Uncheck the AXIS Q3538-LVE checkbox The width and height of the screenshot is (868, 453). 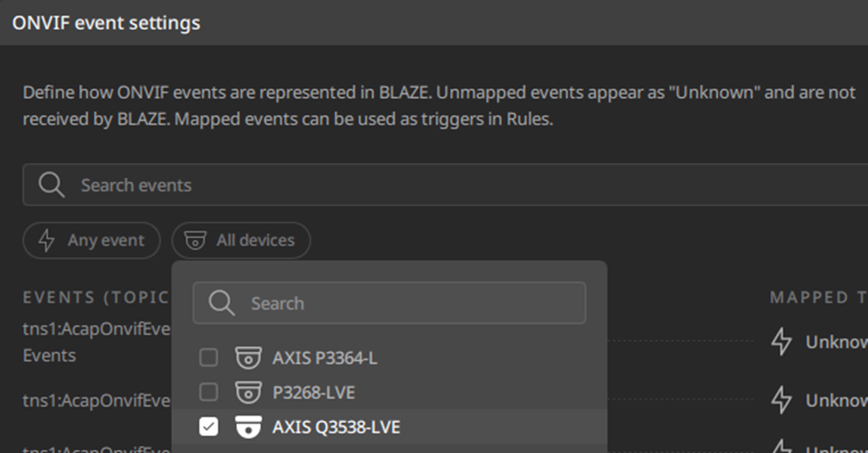coord(208,427)
